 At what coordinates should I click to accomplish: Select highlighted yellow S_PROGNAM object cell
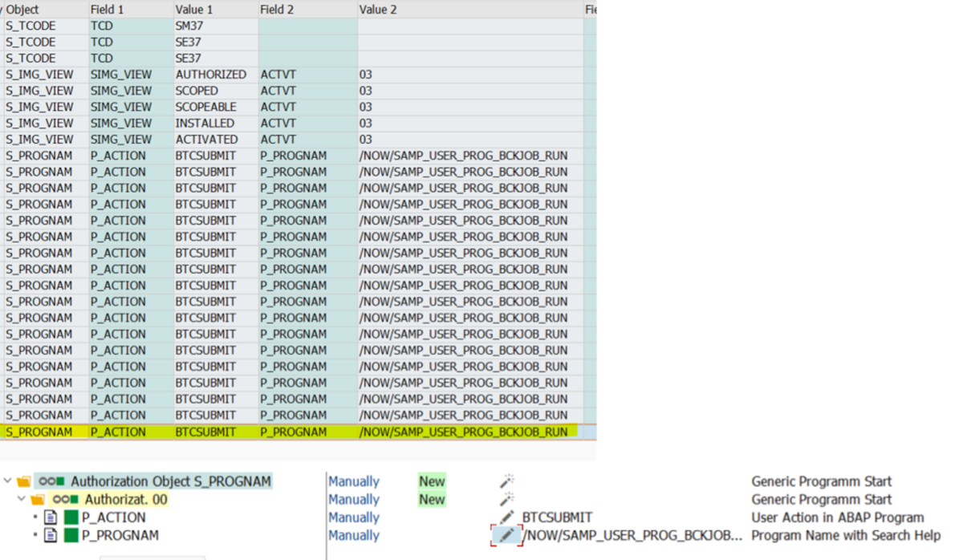[x=46, y=432]
